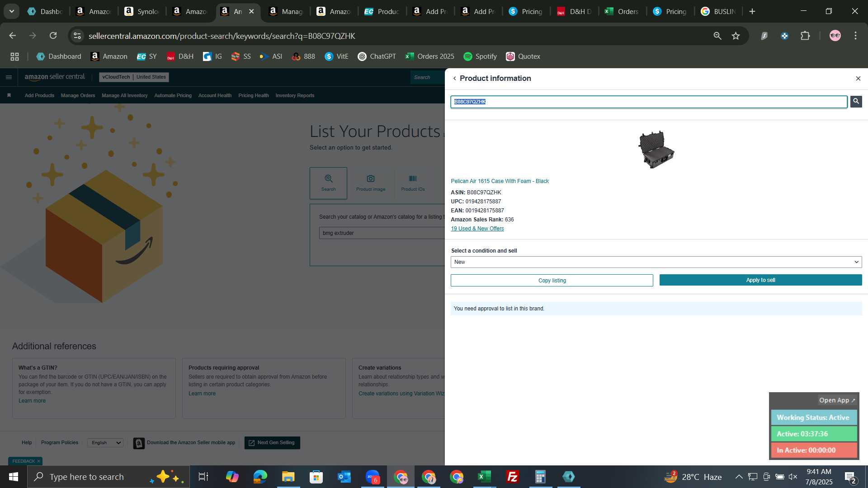Click the Next Gen Selling button
This screenshot has width=868, height=488.
point(272,443)
